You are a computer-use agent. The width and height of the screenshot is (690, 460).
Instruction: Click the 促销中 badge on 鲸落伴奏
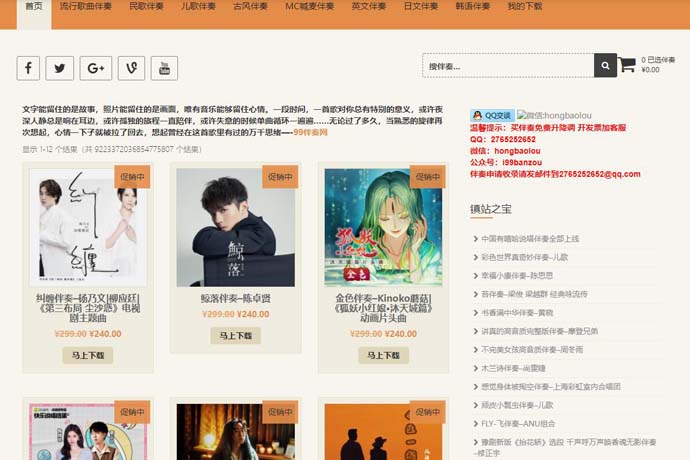[280, 177]
